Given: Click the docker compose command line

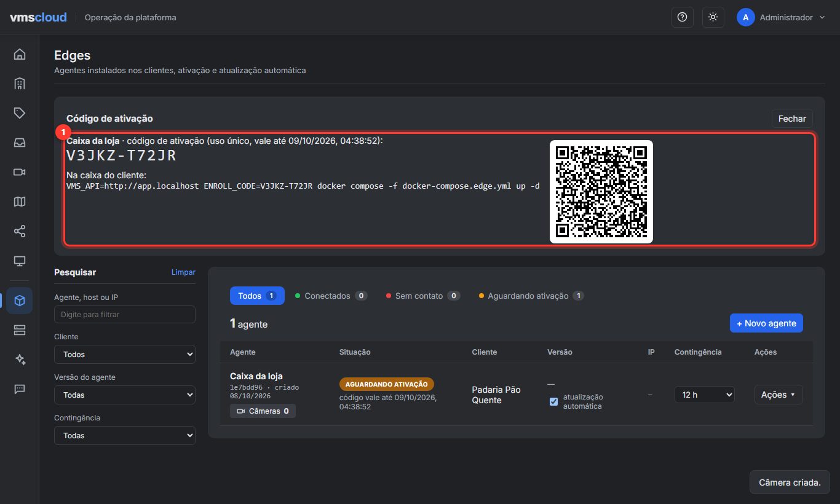Looking at the screenshot, I should pyautogui.click(x=303, y=186).
